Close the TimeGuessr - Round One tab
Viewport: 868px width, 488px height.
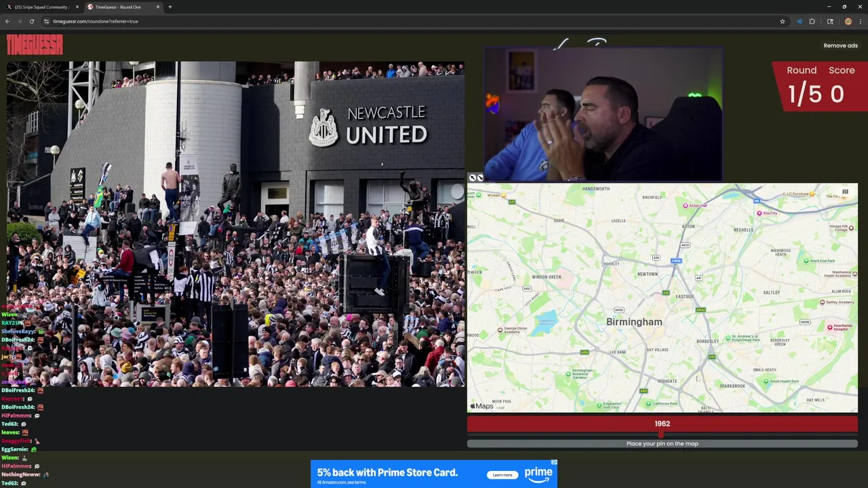pyautogui.click(x=158, y=7)
